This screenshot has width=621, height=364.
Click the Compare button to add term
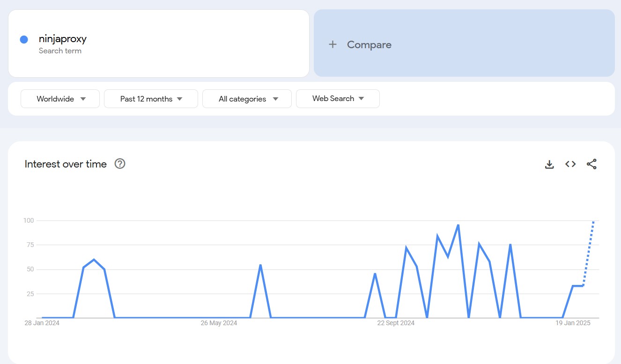pos(464,43)
